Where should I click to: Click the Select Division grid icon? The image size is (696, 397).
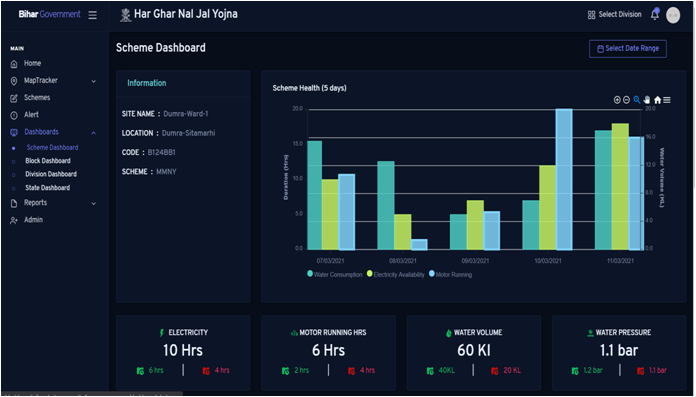591,15
